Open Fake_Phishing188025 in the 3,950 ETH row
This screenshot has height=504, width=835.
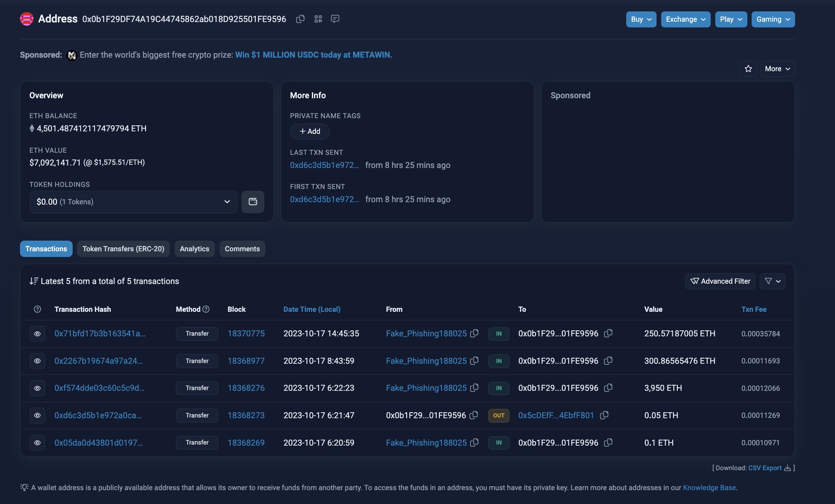click(x=426, y=388)
